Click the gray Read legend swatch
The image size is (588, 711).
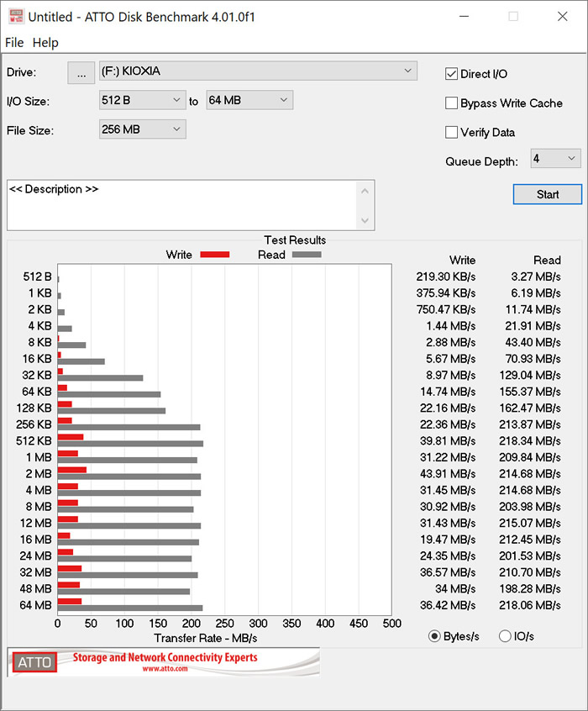coord(306,255)
